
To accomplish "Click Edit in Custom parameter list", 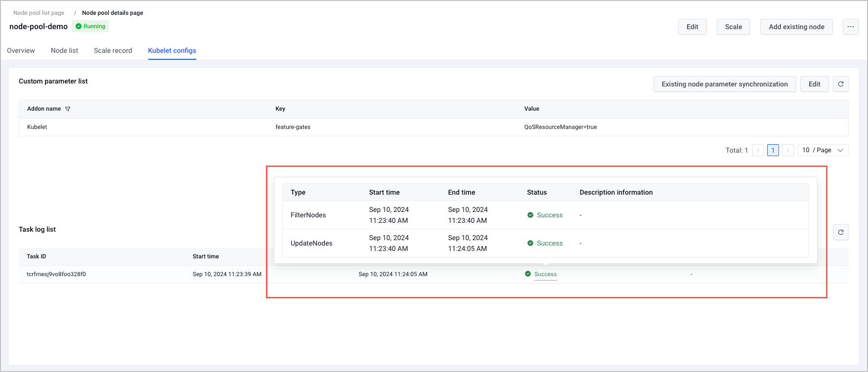I will (x=815, y=84).
